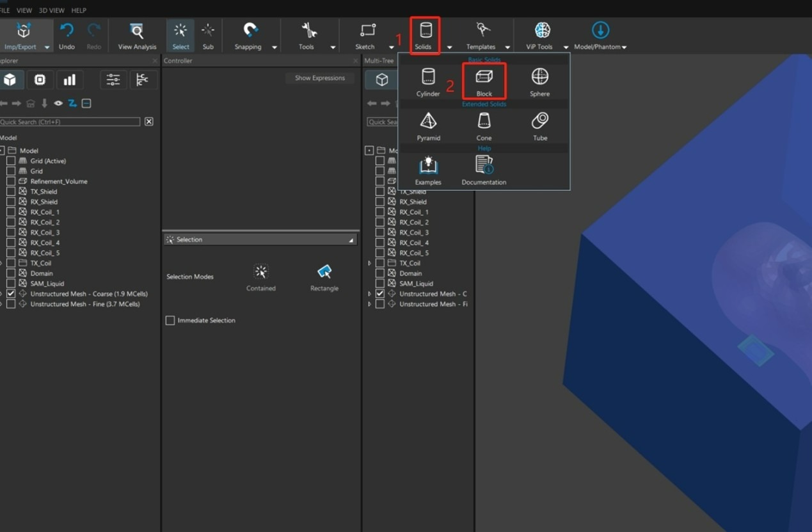Open the Snapping dropdown arrow
This screenshot has width=812, height=532.
[275, 47]
